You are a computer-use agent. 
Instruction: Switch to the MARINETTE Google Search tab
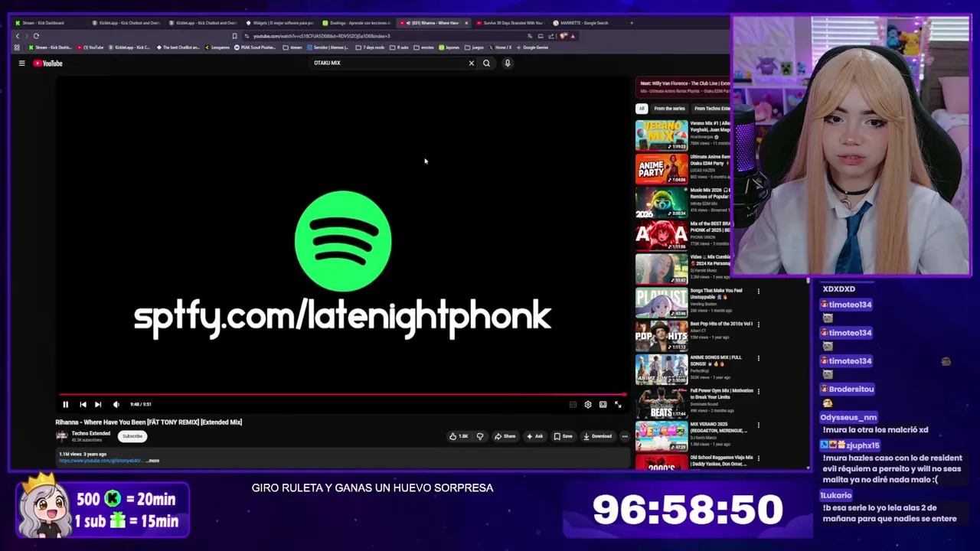(586, 23)
